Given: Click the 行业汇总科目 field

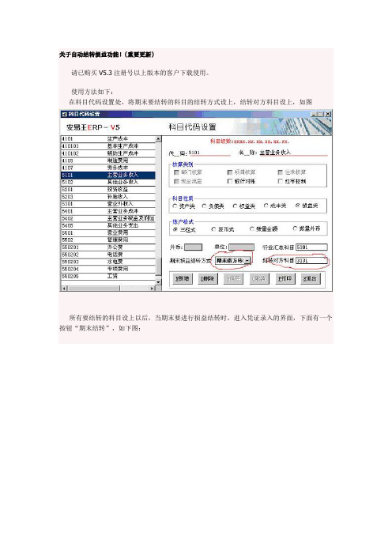Looking at the screenshot, I should (x=311, y=247).
